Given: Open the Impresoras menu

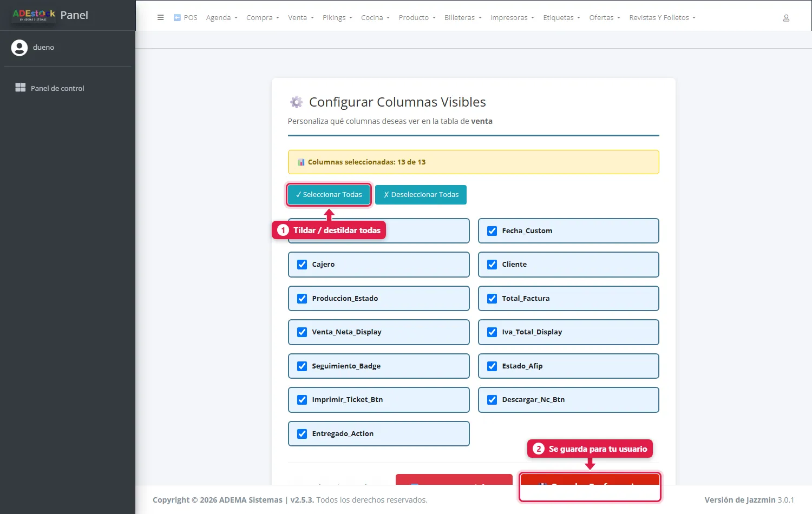Looking at the screenshot, I should pyautogui.click(x=512, y=18).
